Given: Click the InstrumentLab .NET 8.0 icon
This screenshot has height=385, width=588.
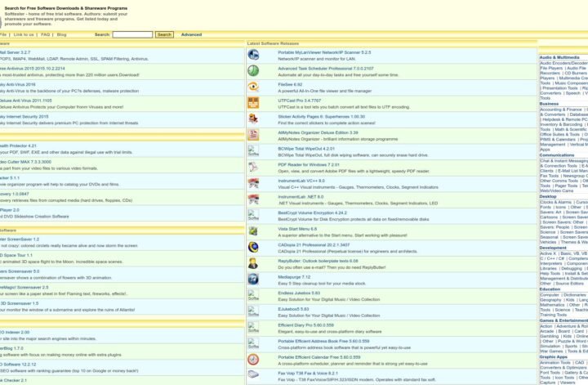Looking at the screenshot, I should [253, 199].
